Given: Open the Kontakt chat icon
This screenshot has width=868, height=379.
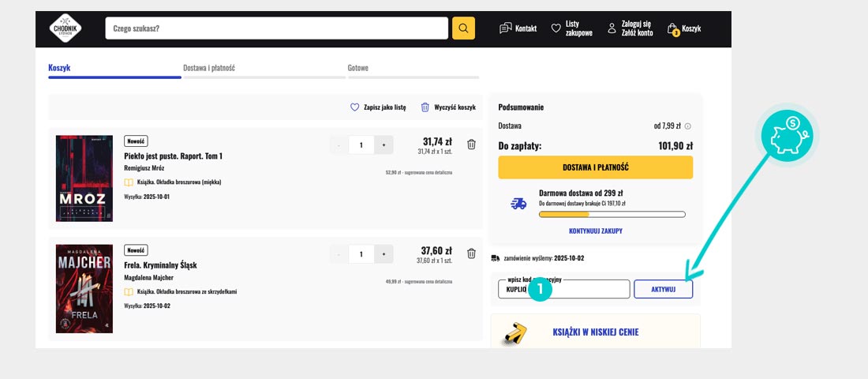Looking at the screenshot, I should click(506, 28).
